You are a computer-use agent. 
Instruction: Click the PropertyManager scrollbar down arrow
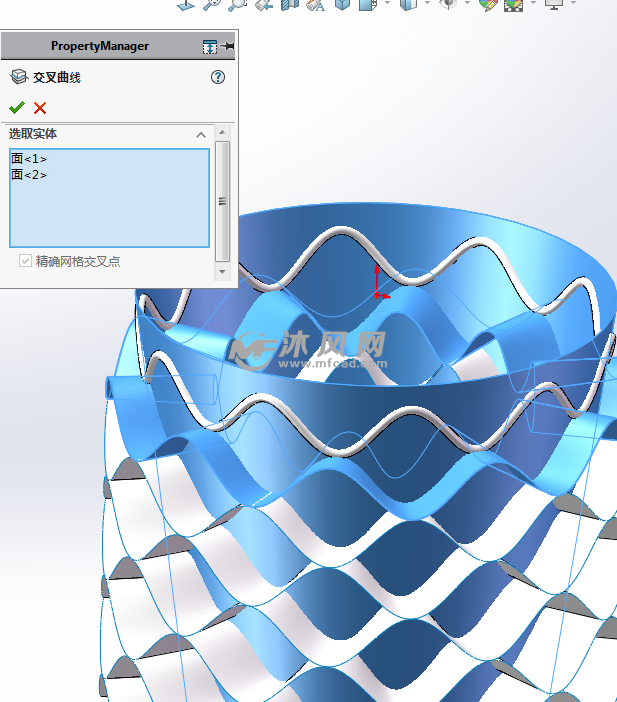tap(222, 271)
